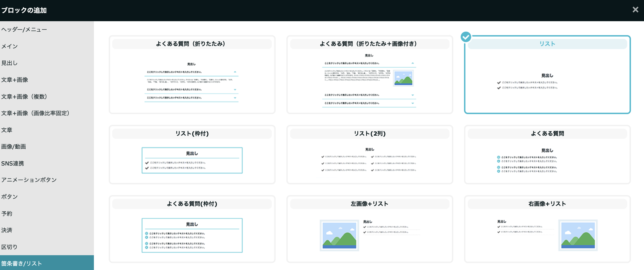Select the 箇条書き/リスト category
644x270 pixels.
point(47,263)
